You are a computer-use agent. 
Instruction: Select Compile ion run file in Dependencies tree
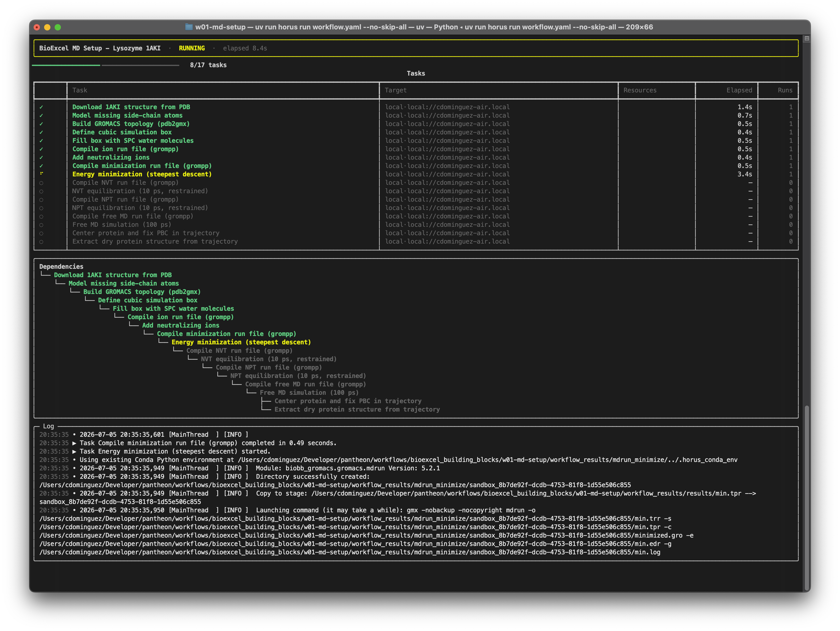pyautogui.click(x=181, y=317)
